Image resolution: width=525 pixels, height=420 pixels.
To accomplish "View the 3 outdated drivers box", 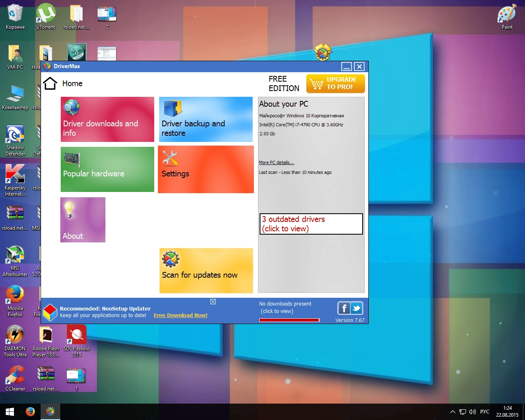I will point(311,224).
